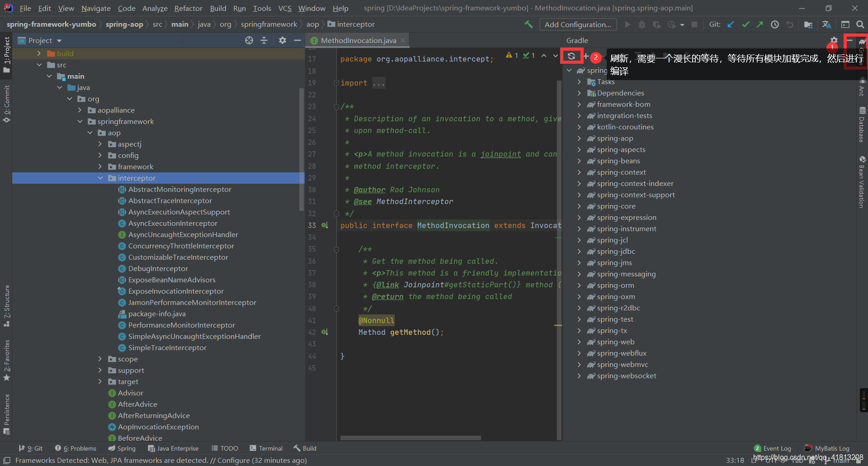Click previous highlighted error up arrow
This screenshot has width=868, height=466.
click(x=544, y=56)
